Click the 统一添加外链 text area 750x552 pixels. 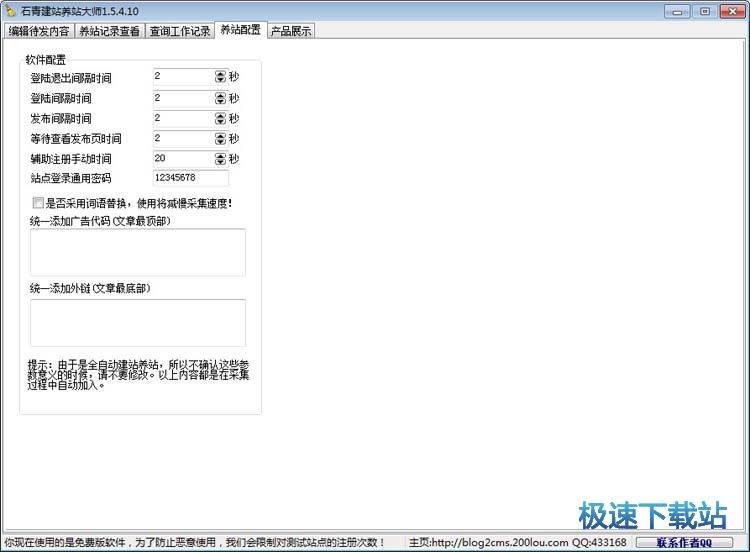137,322
